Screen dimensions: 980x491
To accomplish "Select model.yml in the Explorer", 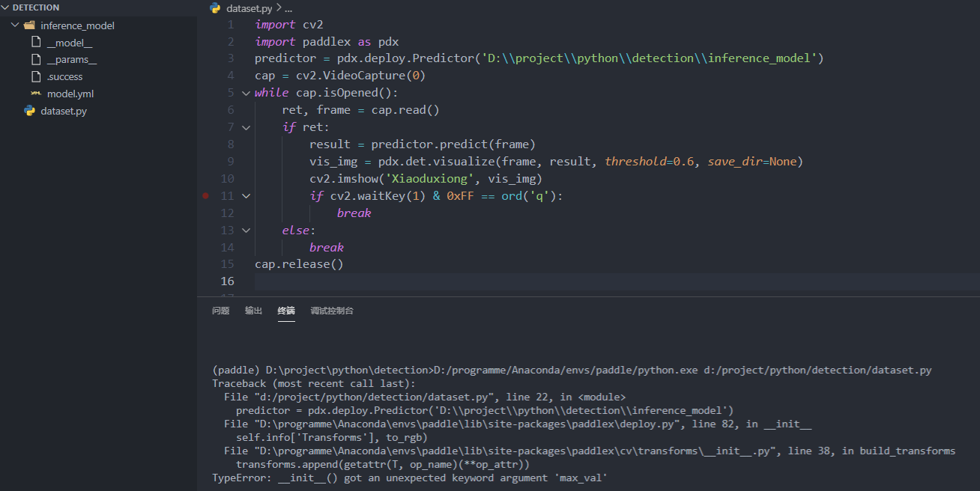I will point(70,94).
